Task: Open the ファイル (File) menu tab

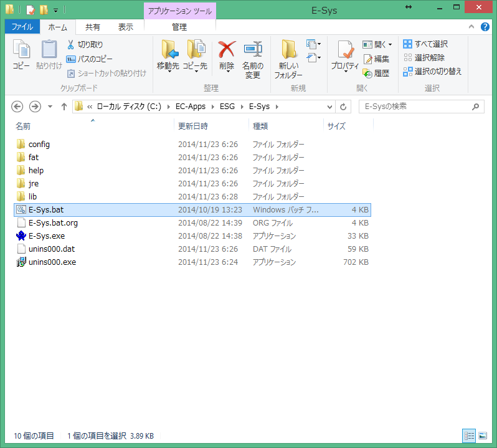Action: (22, 27)
